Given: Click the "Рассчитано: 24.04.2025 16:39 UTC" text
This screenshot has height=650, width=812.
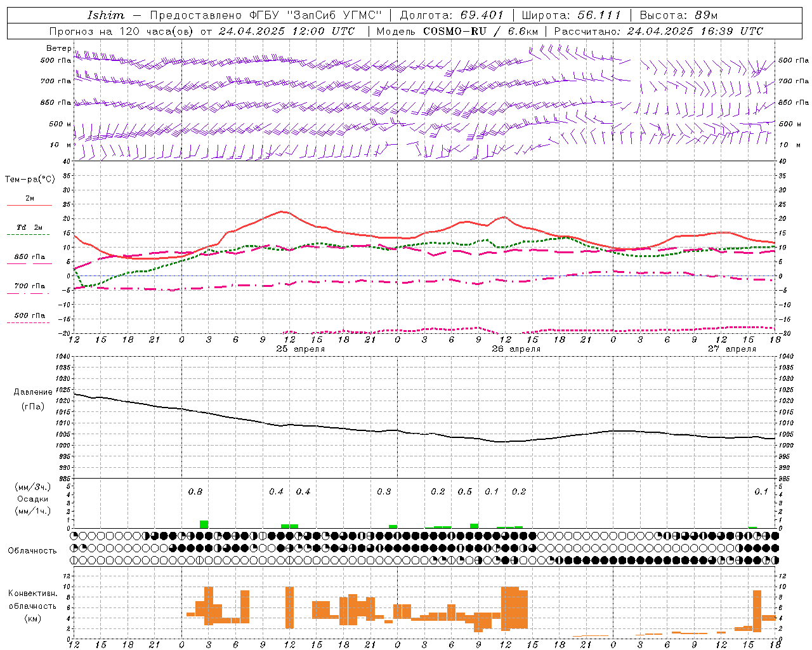Looking at the screenshot, I should pyautogui.click(x=658, y=31).
